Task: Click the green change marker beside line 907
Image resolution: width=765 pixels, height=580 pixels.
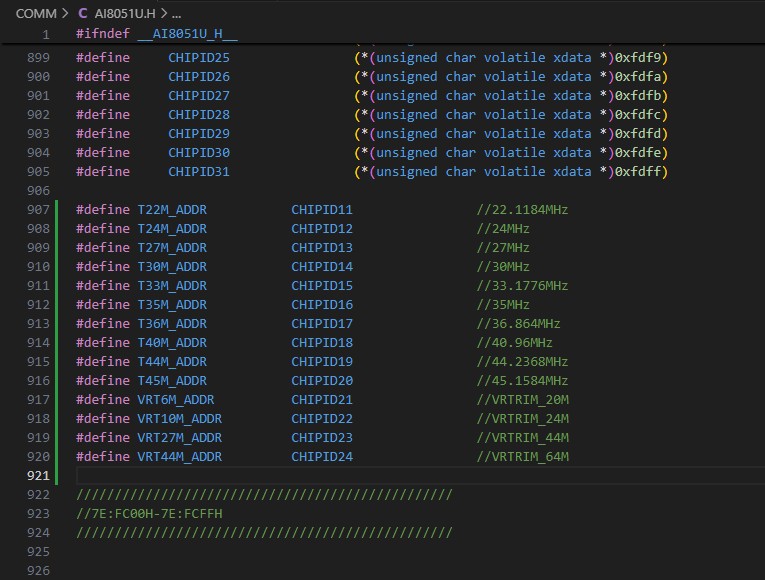Action: [59, 210]
